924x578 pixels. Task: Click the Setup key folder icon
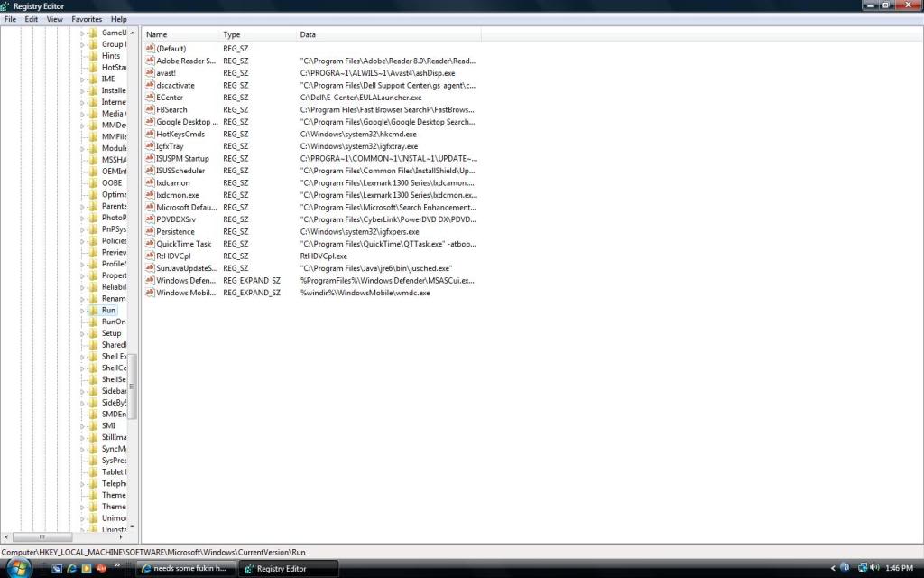[93, 333]
